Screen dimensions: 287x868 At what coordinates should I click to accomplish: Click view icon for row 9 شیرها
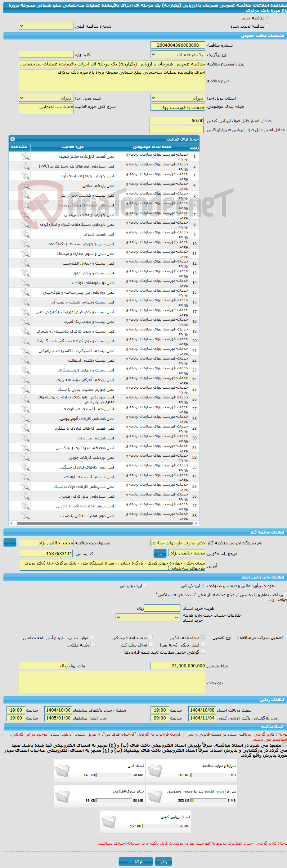tap(25, 234)
